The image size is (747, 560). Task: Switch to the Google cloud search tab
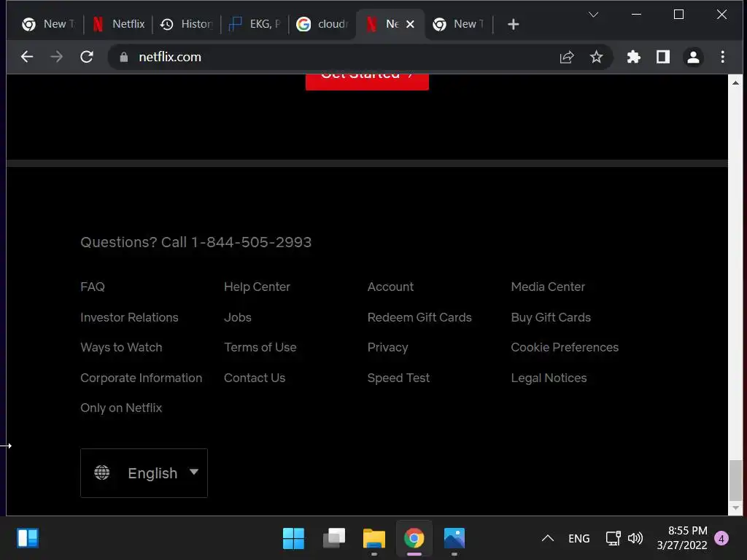(x=323, y=24)
